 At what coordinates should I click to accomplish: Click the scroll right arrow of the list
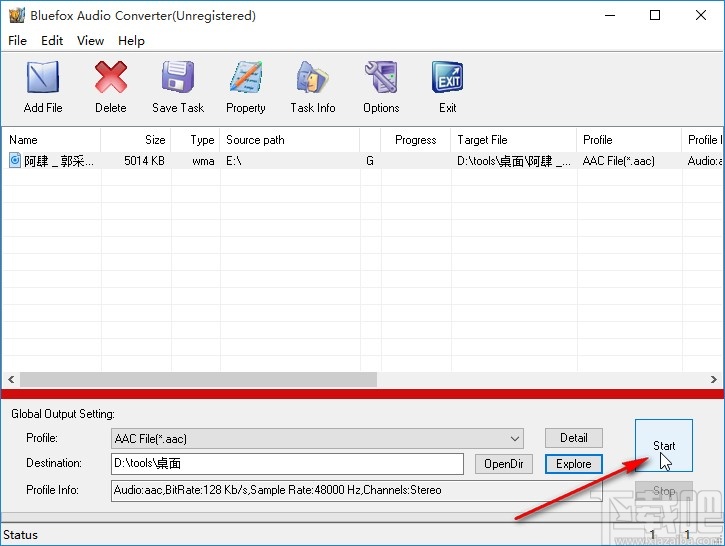coord(714,380)
